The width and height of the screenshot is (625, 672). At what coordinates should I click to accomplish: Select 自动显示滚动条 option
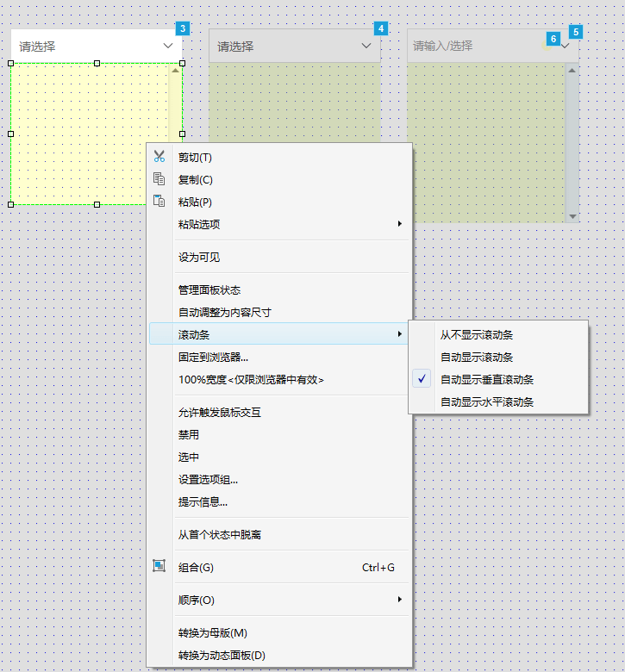pos(498,357)
